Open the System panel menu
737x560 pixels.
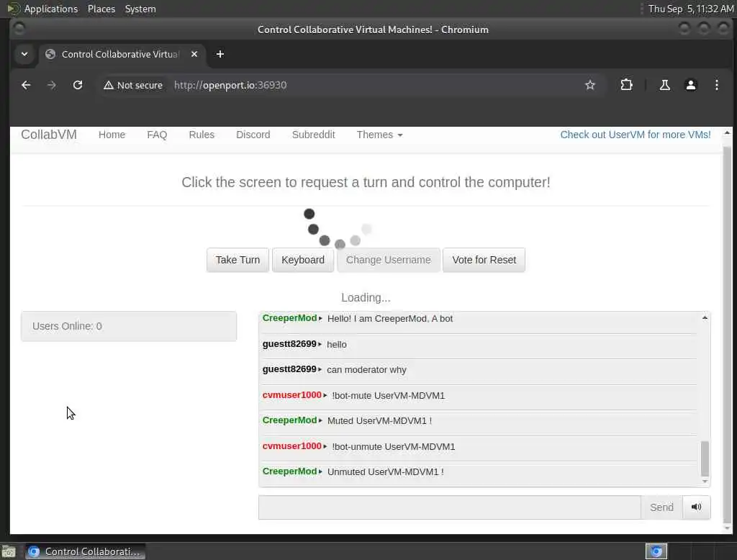point(140,9)
